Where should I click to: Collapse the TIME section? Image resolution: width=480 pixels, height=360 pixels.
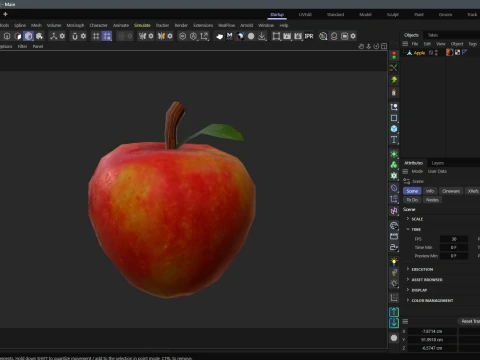(x=408, y=229)
